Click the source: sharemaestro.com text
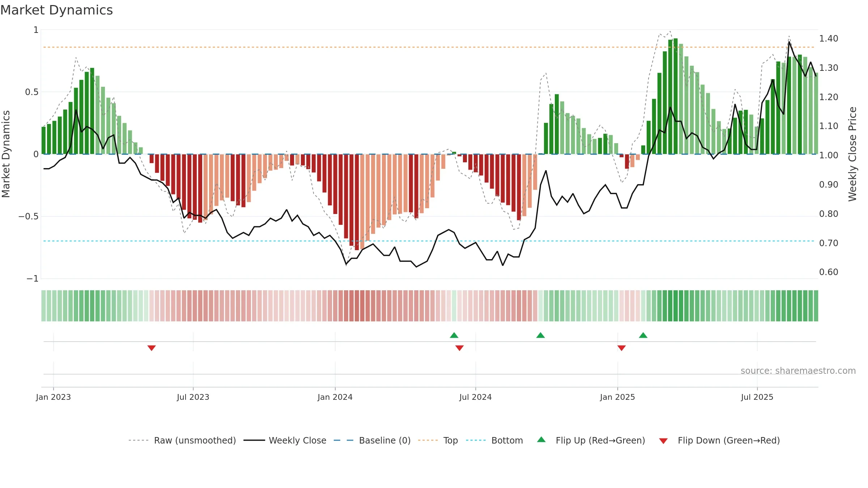The width and height of the screenshot is (868, 488). (798, 371)
